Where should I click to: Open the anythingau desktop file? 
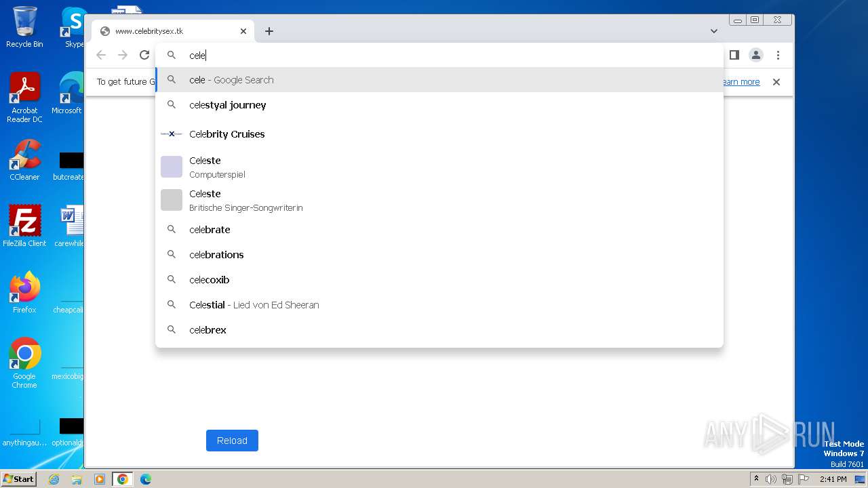(24, 434)
